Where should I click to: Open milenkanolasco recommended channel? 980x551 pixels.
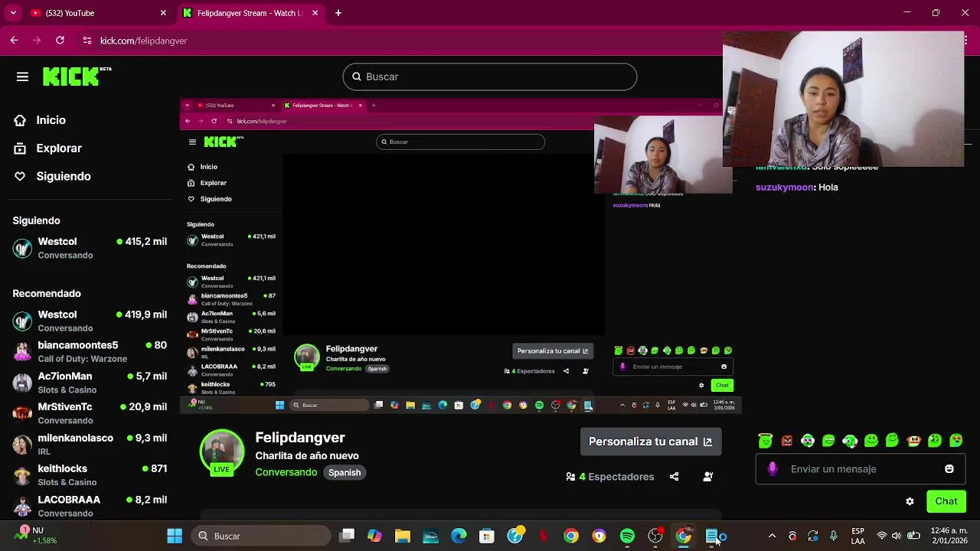(90, 444)
